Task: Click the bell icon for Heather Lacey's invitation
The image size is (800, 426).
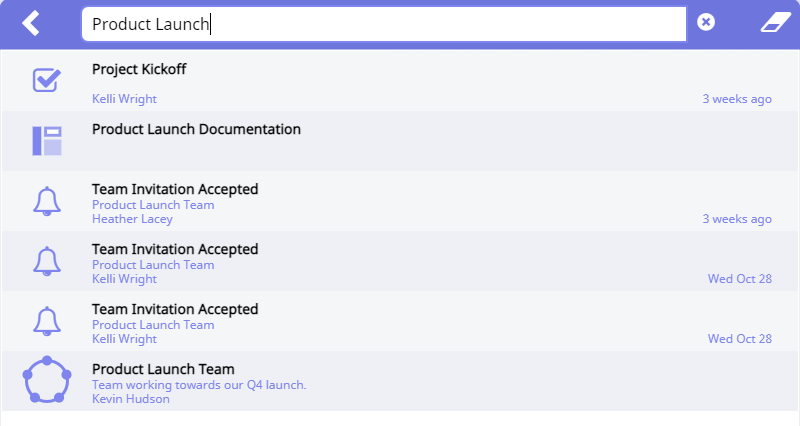Action: tap(46, 201)
